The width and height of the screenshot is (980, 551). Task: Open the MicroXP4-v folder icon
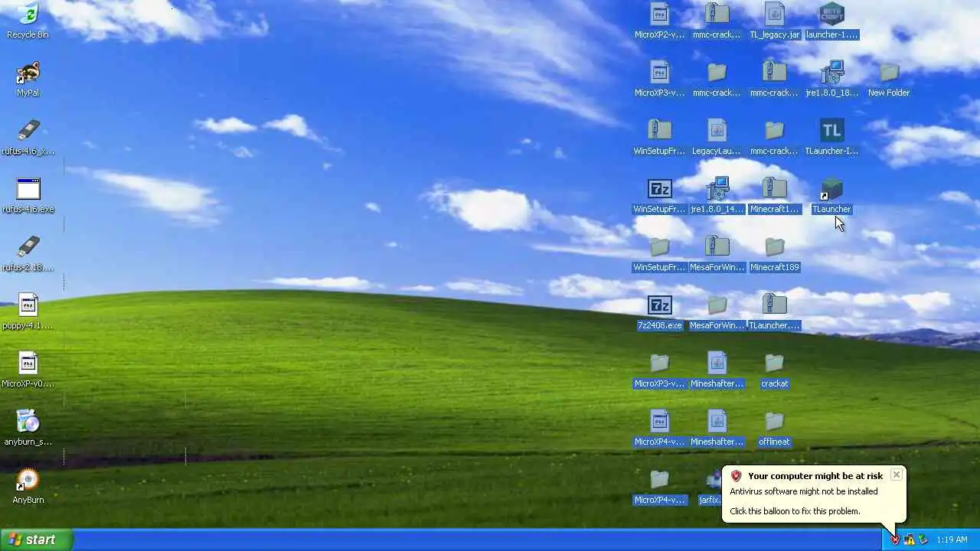tap(659, 486)
